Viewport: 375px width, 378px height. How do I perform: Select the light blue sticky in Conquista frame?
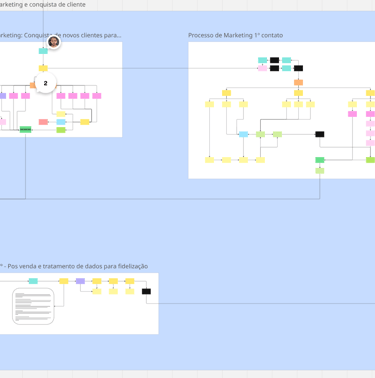coord(61,122)
